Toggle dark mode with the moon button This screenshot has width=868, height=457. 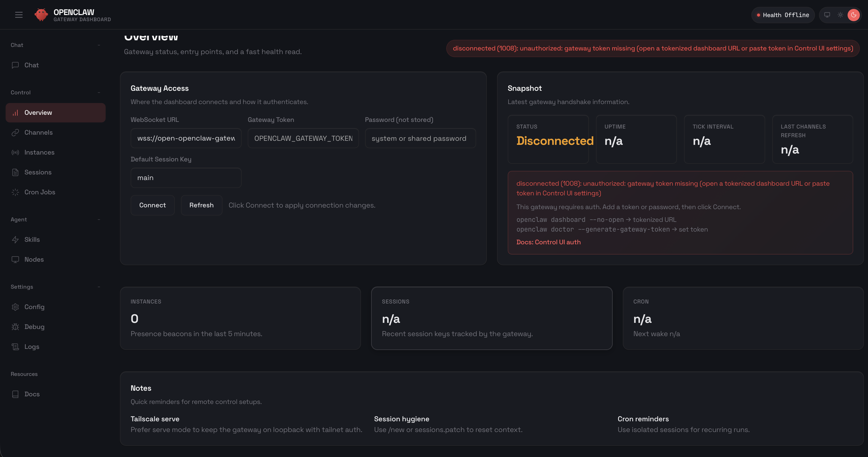(x=853, y=15)
